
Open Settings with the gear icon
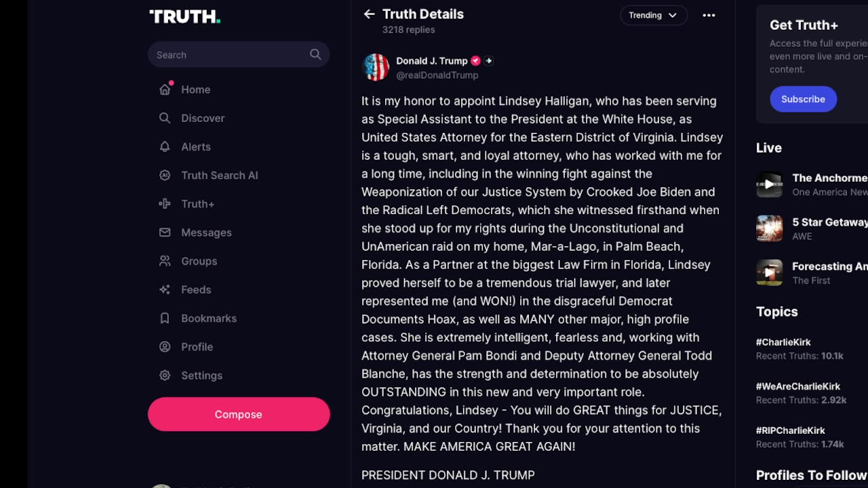click(165, 375)
